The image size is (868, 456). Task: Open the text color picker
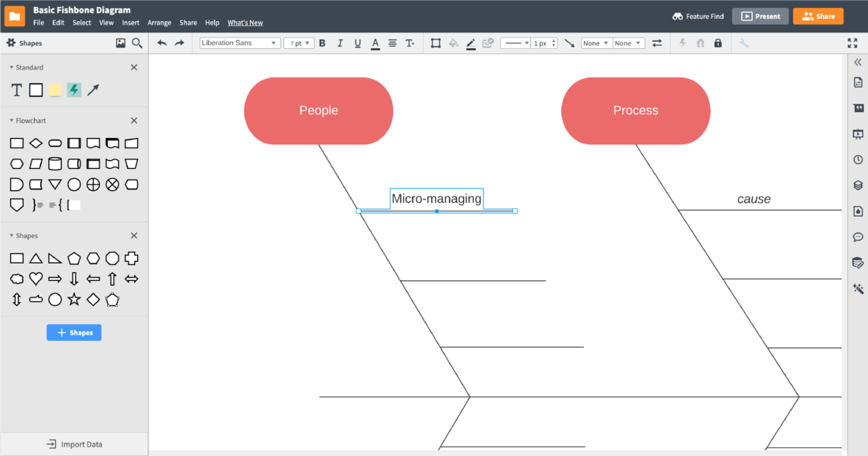coord(375,43)
